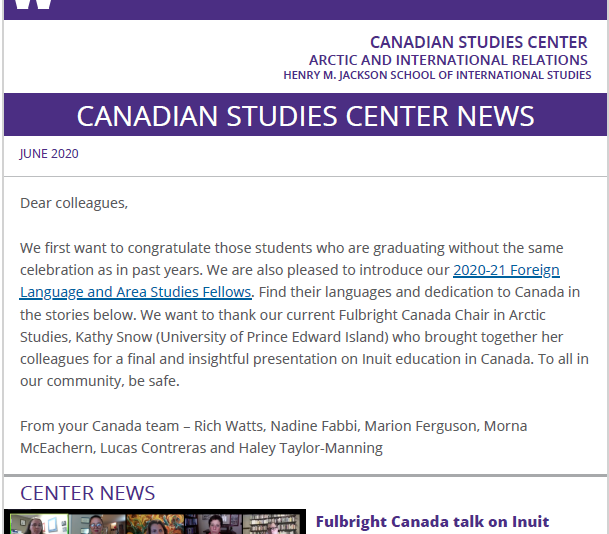The image size is (609, 534).
Task: Click the Dear colleagues greeting
Action: point(74,203)
